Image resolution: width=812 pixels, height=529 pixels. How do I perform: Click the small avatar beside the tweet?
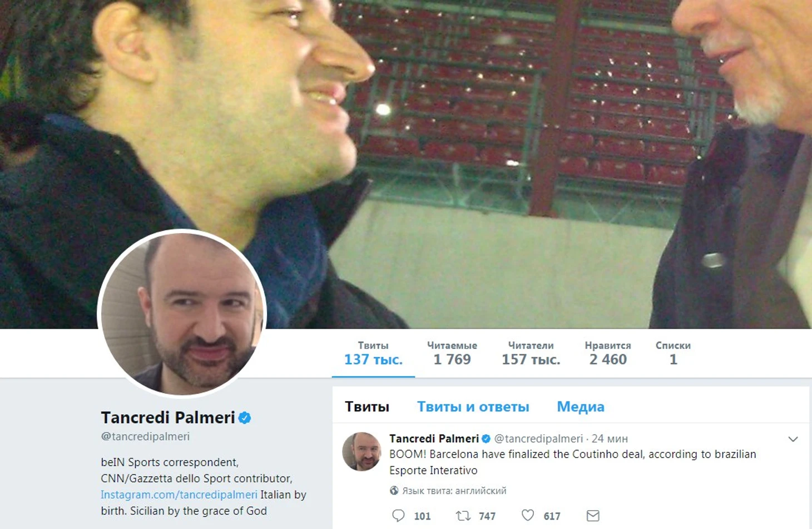[x=362, y=452]
